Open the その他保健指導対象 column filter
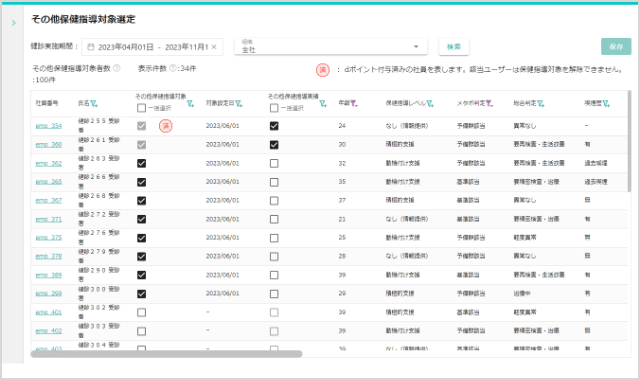The height and width of the screenshot is (380, 640). 190,104
